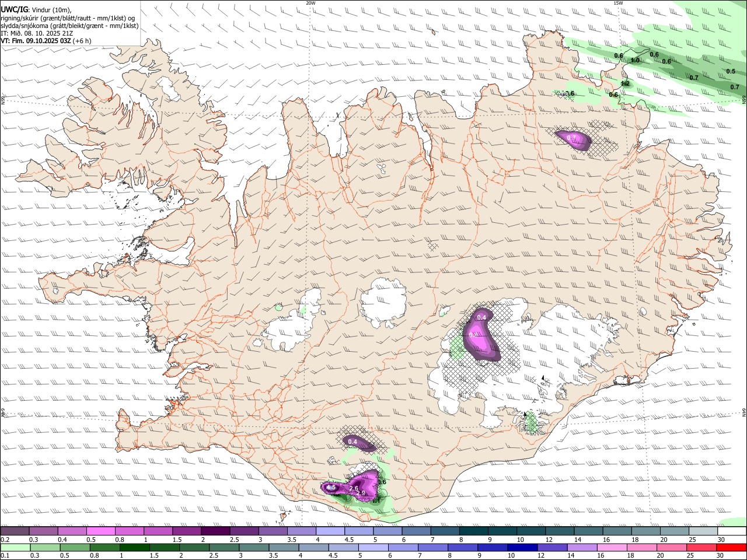Click the '20W' longitude label at top
The width and height of the screenshot is (747, 560).
(310, 3)
